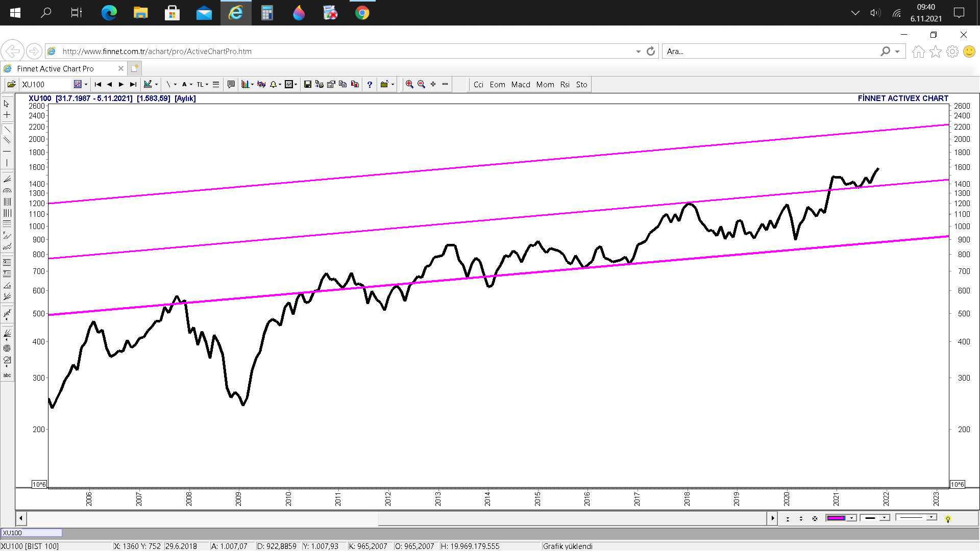Open help with the question mark icon
980x551 pixels.
click(370, 85)
